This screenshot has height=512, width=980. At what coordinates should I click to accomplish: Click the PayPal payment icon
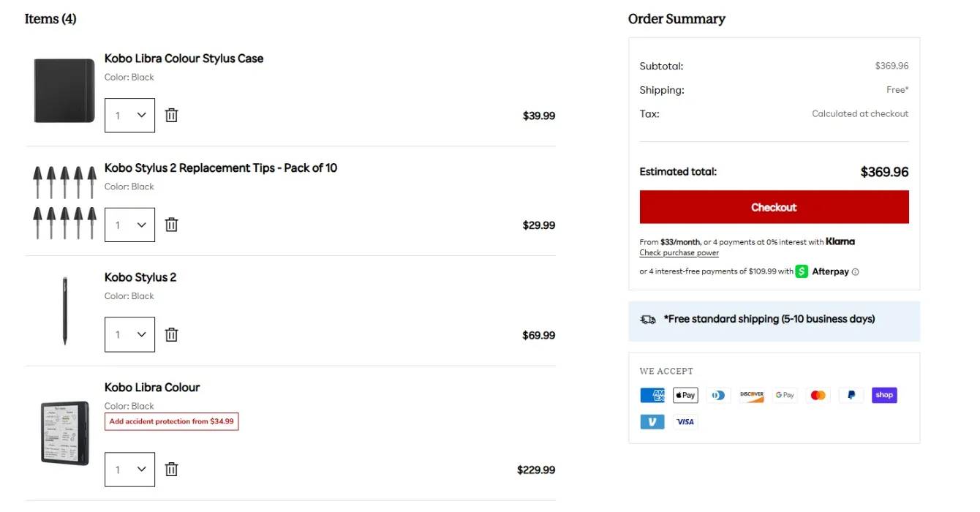point(851,395)
